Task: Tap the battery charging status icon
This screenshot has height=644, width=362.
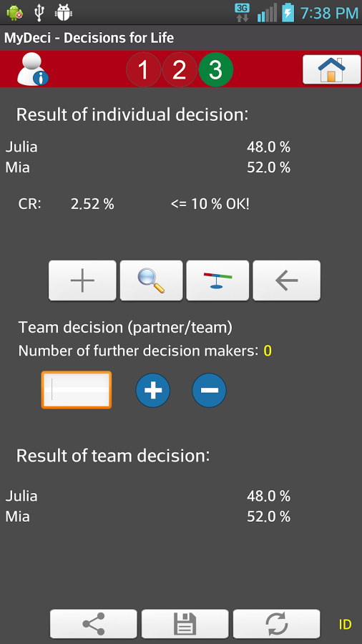Action: 288,12
